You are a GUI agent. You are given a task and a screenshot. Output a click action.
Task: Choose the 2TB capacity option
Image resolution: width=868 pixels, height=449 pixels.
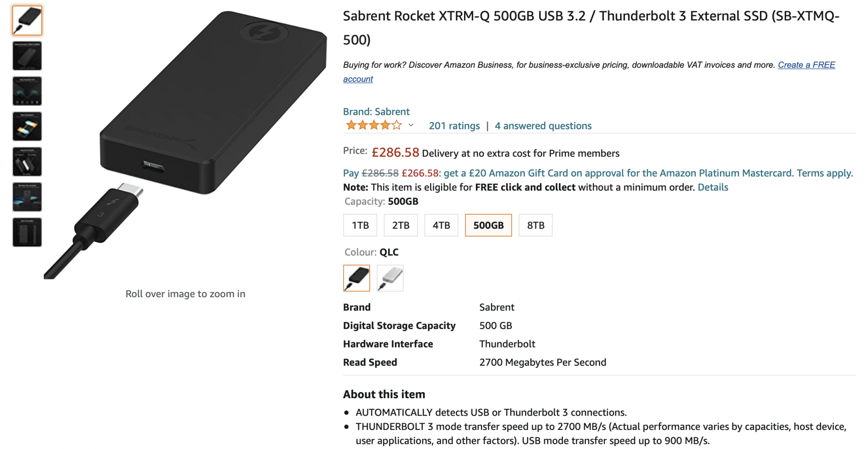(401, 225)
